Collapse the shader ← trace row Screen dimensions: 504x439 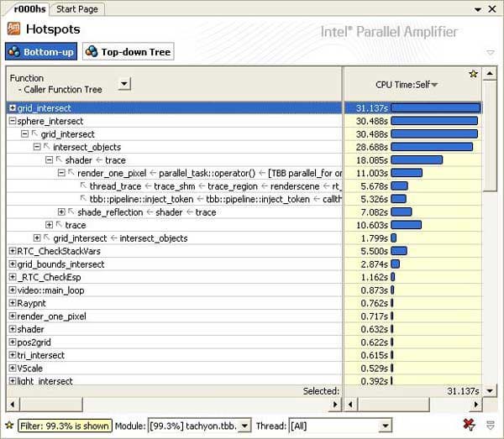pyautogui.click(x=49, y=160)
